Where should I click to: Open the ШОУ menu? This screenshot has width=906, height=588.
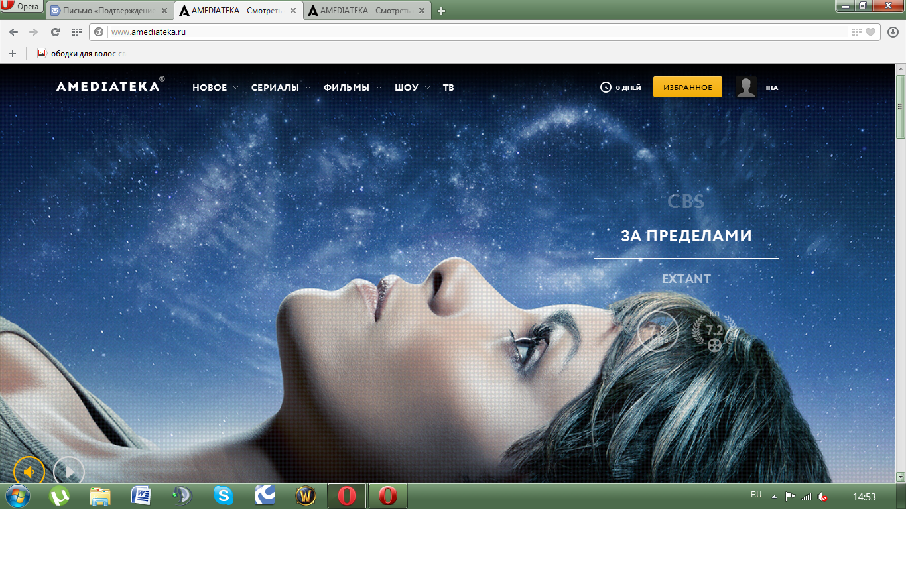(x=407, y=88)
